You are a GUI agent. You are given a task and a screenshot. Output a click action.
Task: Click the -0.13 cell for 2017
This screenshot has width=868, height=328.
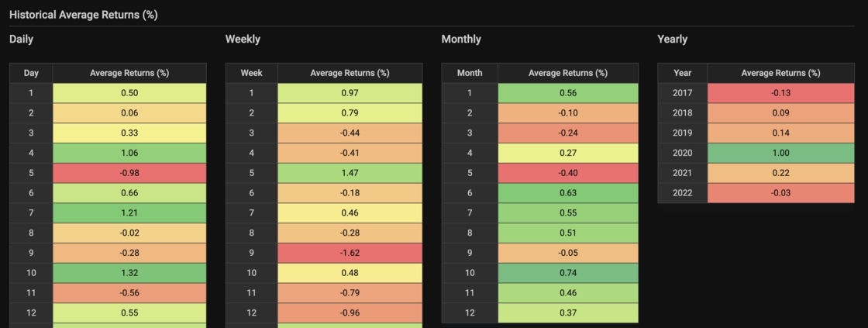click(x=780, y=93)
